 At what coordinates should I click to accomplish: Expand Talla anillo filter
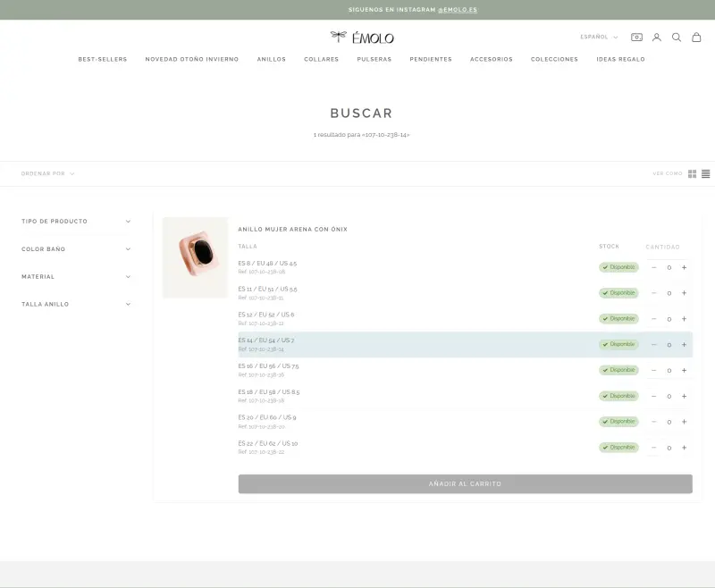[76, 304]
